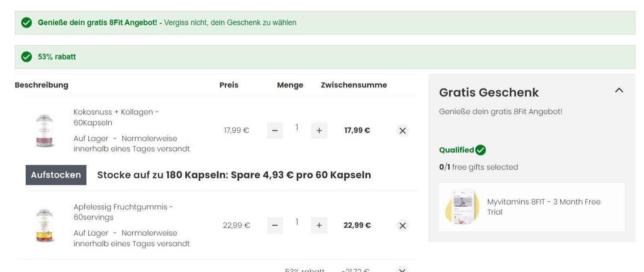The width and height of the screenshot is (644, 272).
Task: Click Apfelessig Fruchtgummis product image
Action: click(45, 225)
